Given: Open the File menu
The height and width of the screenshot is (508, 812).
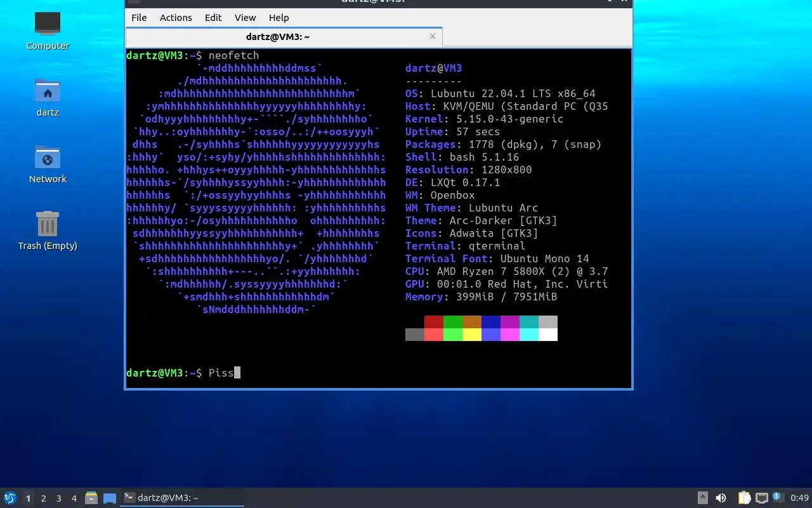Looking at the screenshot, I should [x=139, y=18].
